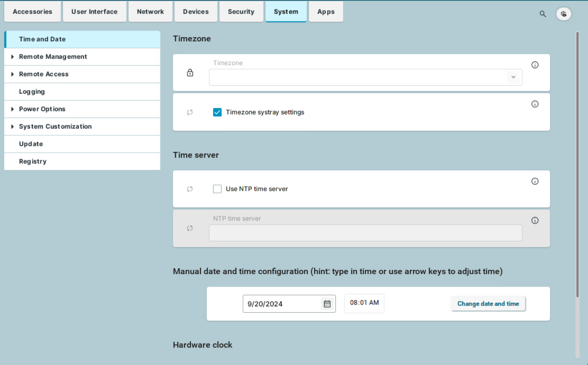Enable Use NTP time server checkbox

click(217, 189)
